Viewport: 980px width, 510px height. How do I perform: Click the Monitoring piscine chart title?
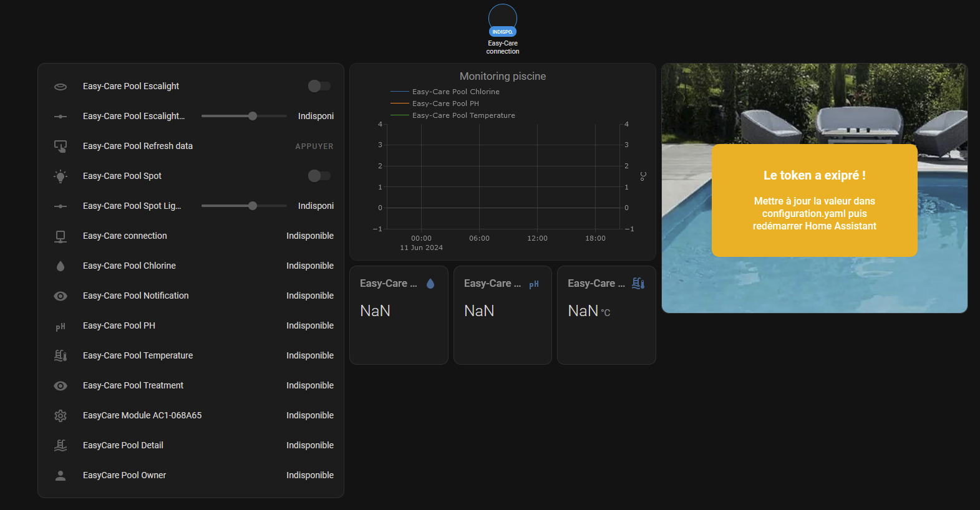pos(503,76)
